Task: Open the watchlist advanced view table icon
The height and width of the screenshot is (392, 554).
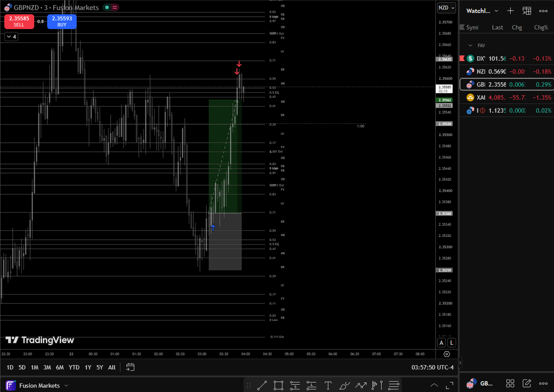Action: click(x=527, y=11)
